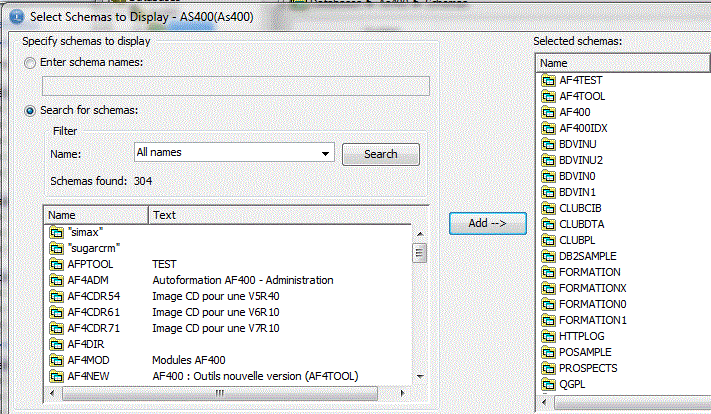
Task: Select "Image CD pour une V5R40" text
Action: click(x=216, y=296)
